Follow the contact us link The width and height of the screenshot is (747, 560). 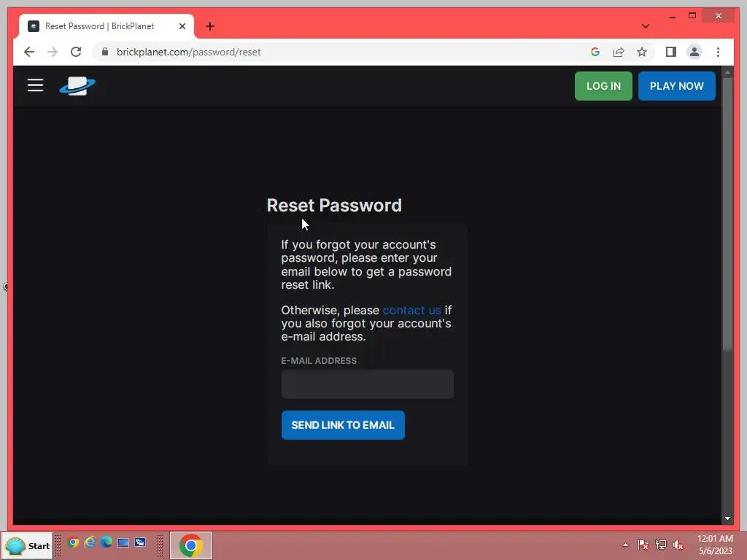(x=411, y=310)
